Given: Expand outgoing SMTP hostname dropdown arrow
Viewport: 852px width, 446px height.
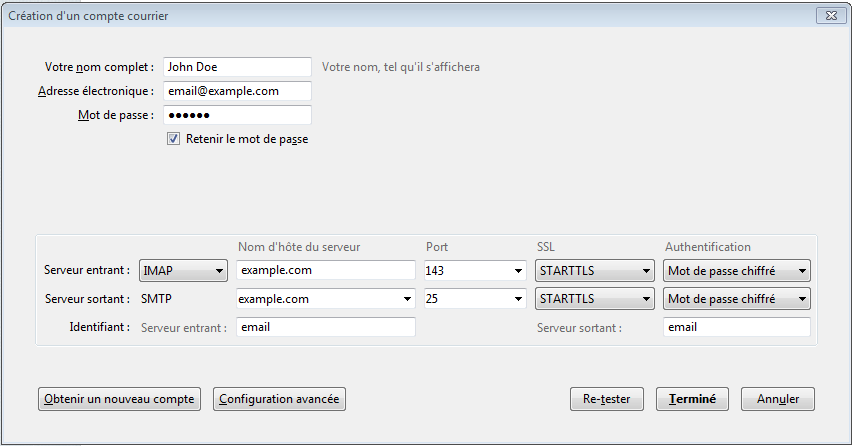Looking at the screenshot, I should click(406, 299).
